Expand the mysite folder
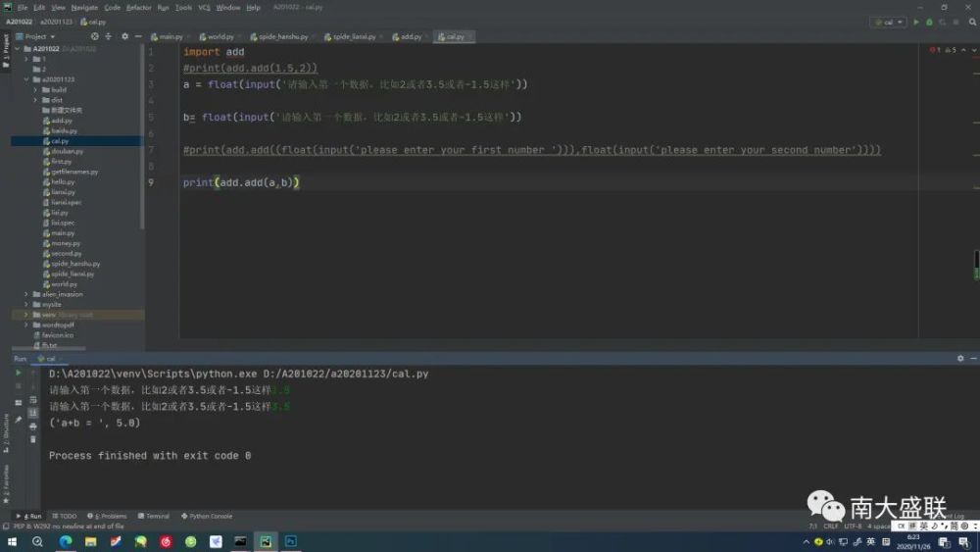Screen dimensions: 980x552 pyautogui.click(x=26, y=305)
